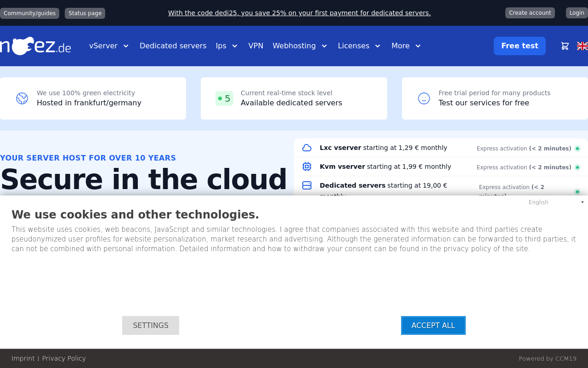The image size is (588, 368).
Task: Click the site logo in header
Action: [36, 46]
